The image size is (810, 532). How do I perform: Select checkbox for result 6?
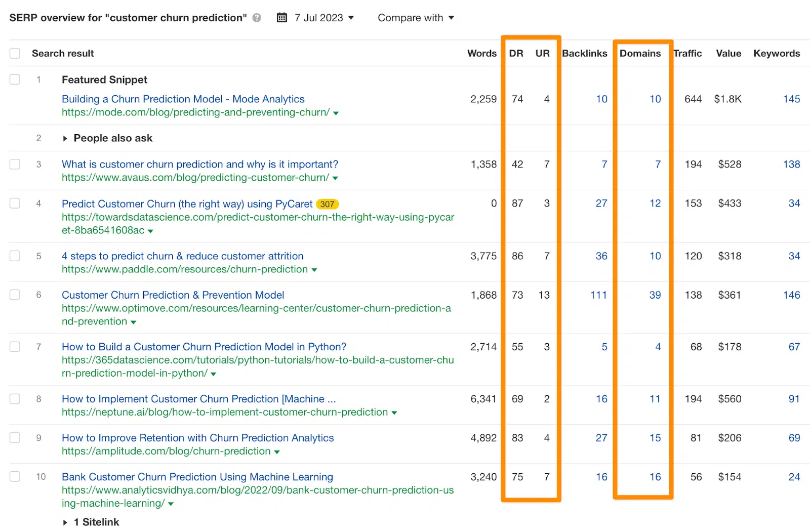tap(15, 295)
